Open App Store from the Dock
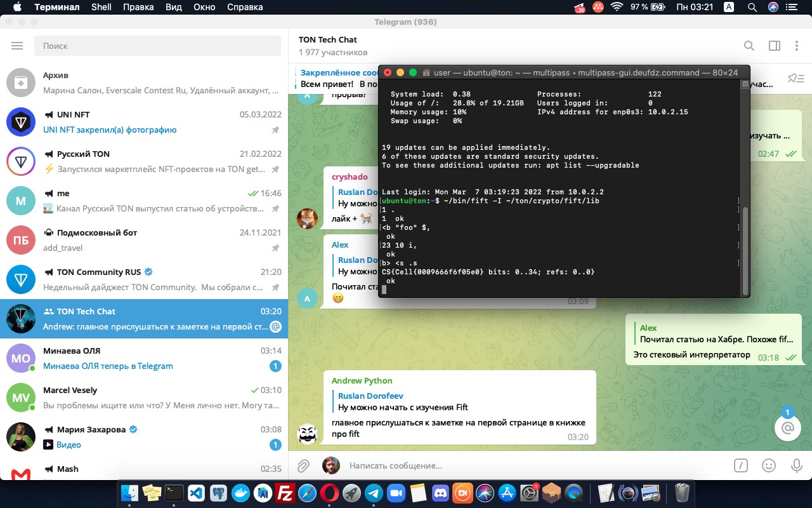The image size is (812, 508). 507,492
